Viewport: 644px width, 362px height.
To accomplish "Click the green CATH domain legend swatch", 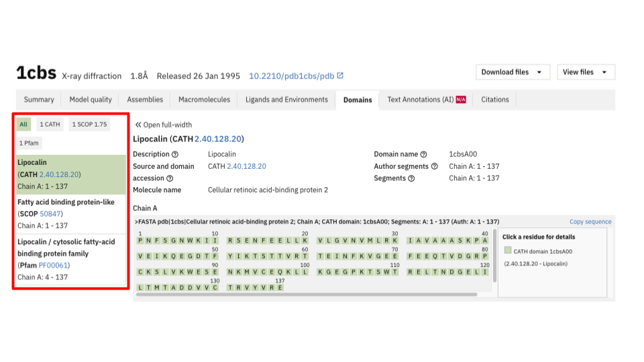I will (x=508, y=250).
